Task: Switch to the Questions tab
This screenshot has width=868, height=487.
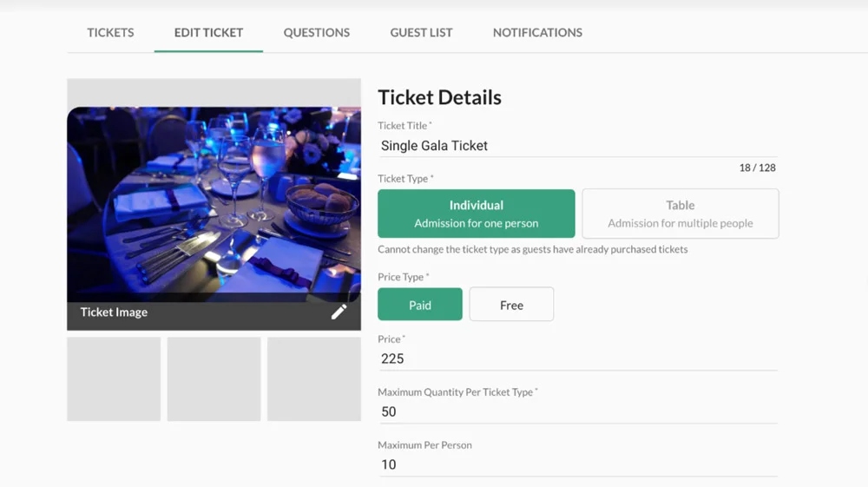Action: [317, 32]
